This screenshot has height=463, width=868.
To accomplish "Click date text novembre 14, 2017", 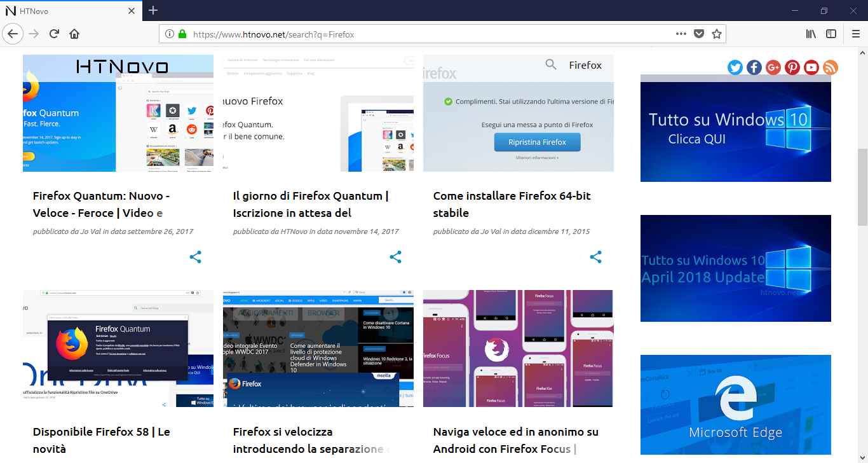I will click(367, 231).
